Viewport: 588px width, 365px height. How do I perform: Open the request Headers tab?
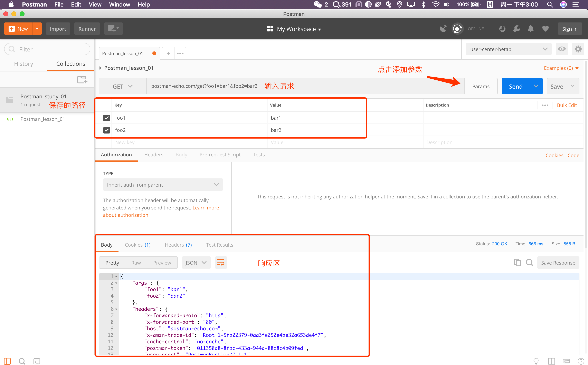(154, 155)
